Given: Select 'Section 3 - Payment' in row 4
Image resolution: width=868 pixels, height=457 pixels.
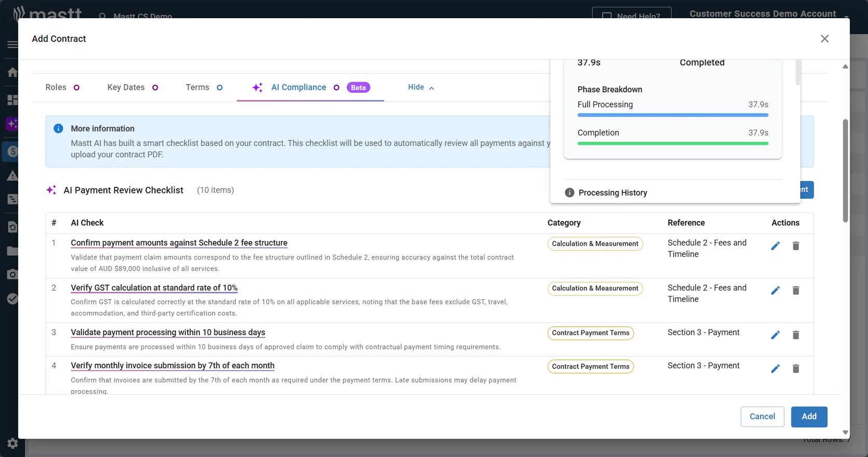Looking at the screenshot, I should 703,366.
